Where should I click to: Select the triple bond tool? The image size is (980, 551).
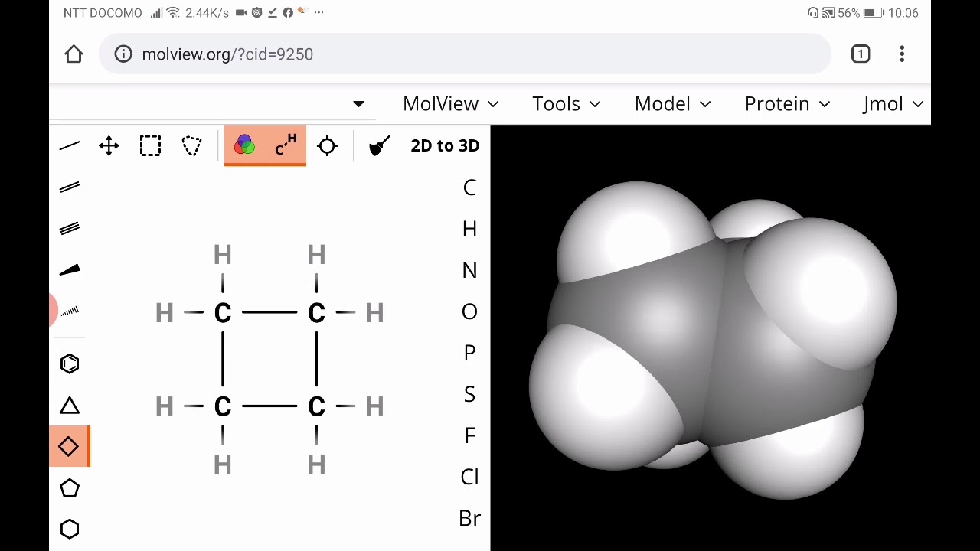[x=70, y=228]
